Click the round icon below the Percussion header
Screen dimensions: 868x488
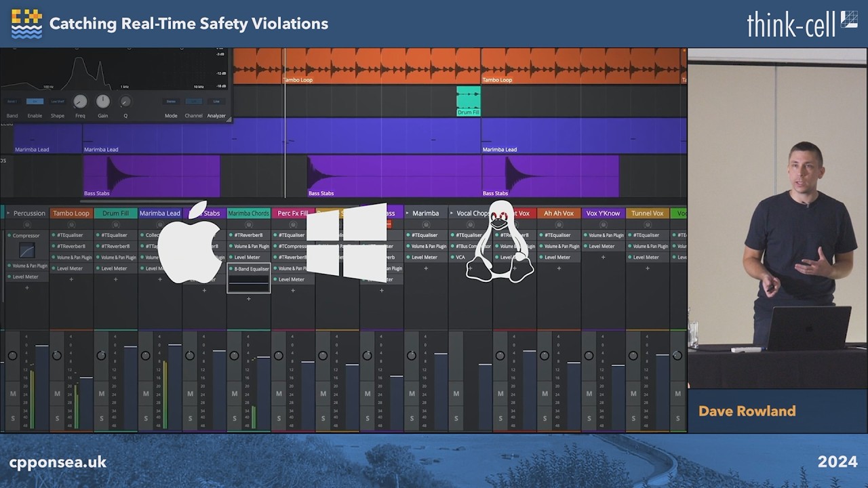(27, 224)
